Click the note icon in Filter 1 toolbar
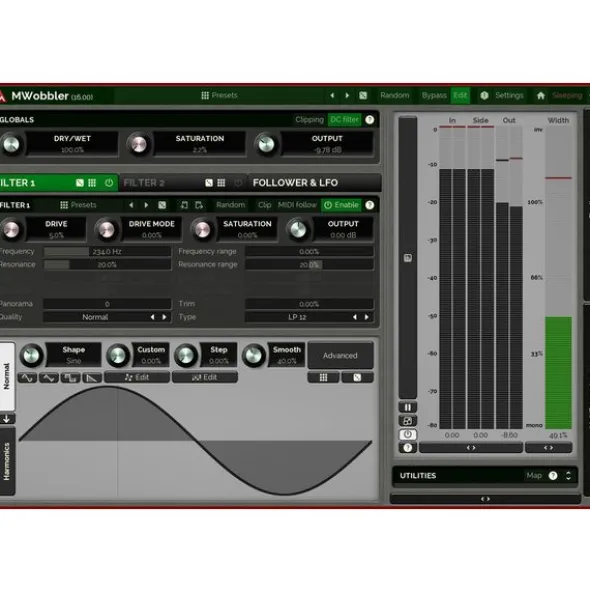Screen dimensions: 590x591 pyautogui.click(x=184, y=205)
